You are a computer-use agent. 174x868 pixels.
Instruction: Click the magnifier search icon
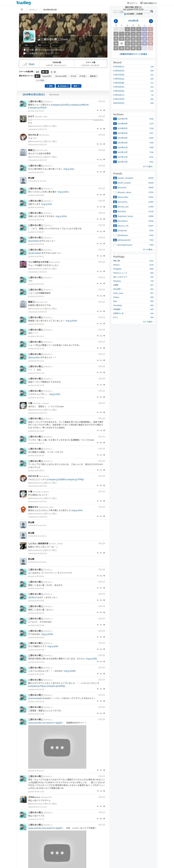click(x=152, y=11)
